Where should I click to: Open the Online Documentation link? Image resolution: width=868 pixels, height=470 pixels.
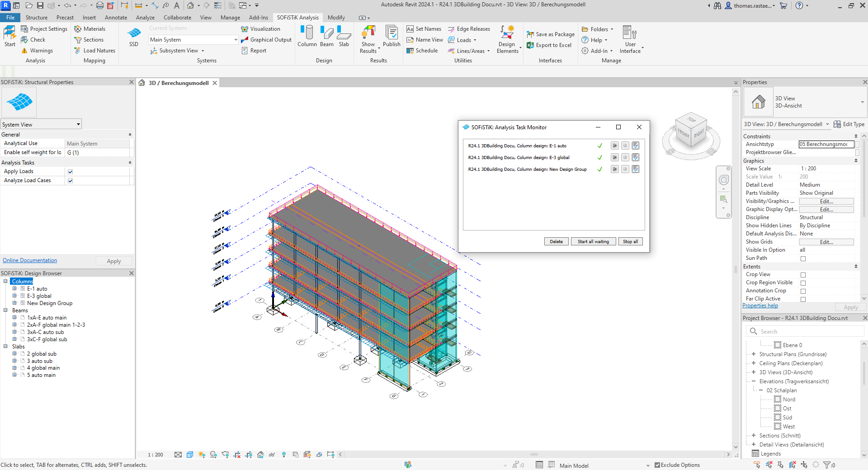tap(30, 260)
